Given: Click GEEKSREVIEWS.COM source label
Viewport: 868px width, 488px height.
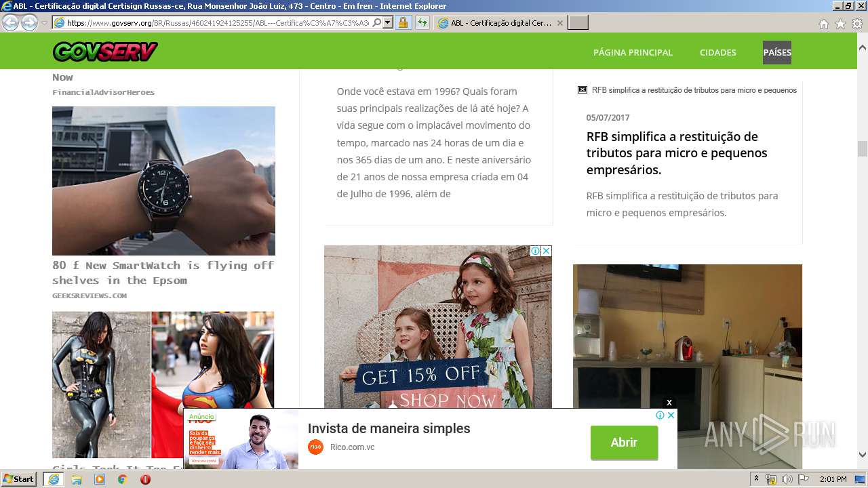Looking at the screenshot, I should (x=90, y=296).
